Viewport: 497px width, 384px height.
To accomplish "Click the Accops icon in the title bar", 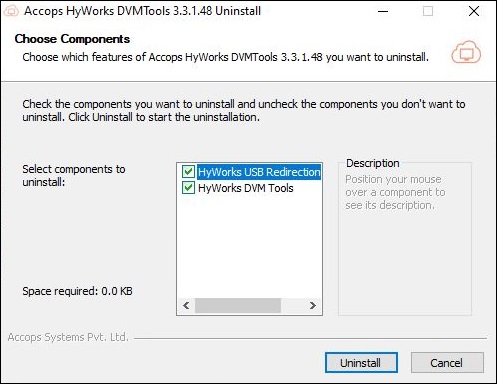I will (x=11, y=11).
